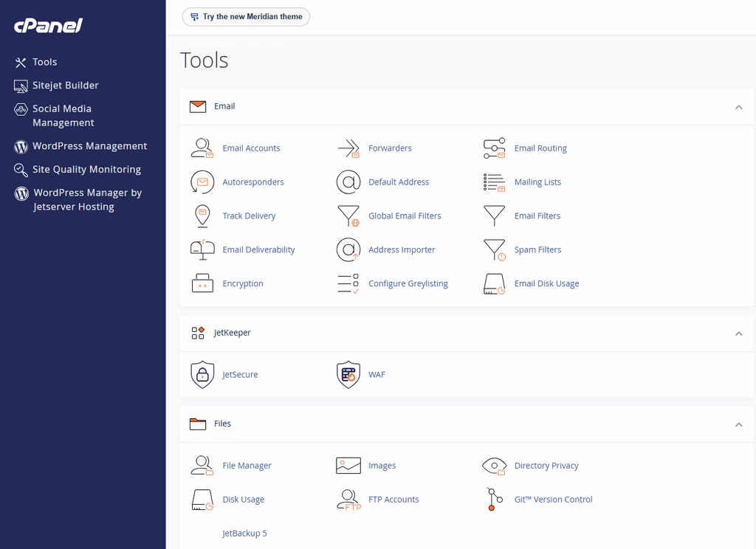Click the Global Email Filters funnel icon

click(348, 216)
